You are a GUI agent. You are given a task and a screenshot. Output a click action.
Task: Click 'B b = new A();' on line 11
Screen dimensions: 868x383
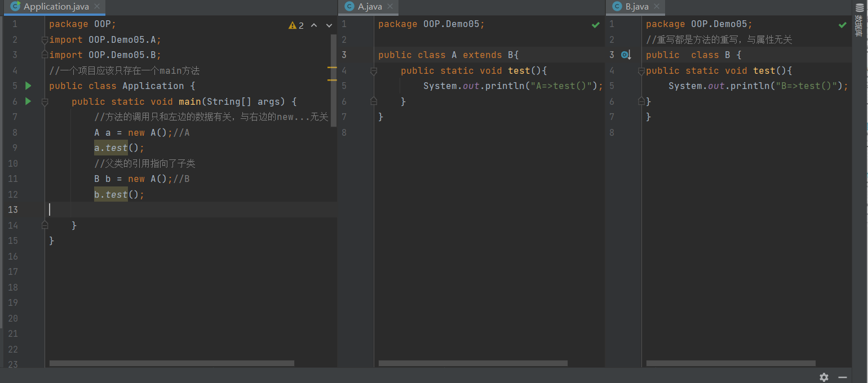click(x=134, y=179)
